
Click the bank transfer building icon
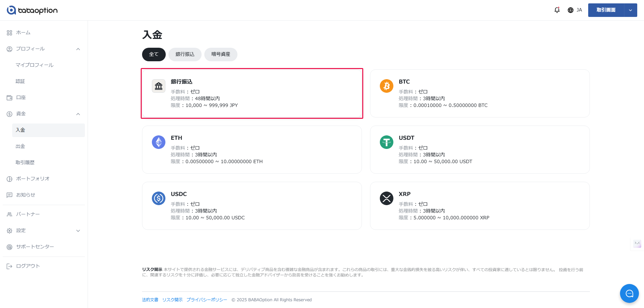click(159, 86)
